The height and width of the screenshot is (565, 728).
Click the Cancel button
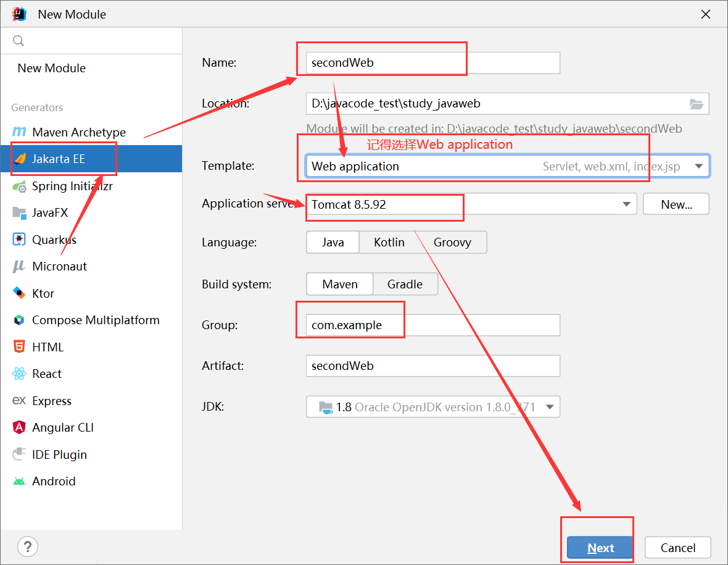[678, 548]
